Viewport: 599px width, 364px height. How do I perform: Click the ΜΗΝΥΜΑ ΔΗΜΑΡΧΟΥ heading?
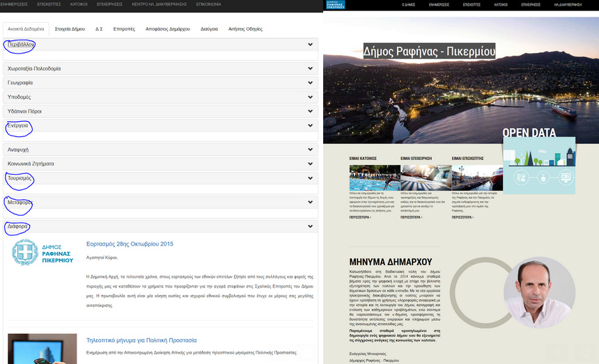click(391, 262)
